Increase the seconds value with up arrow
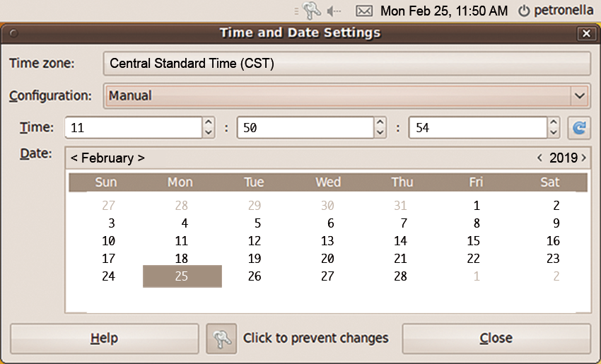Screen dimensions: 601x364 [x=553, y=122]
